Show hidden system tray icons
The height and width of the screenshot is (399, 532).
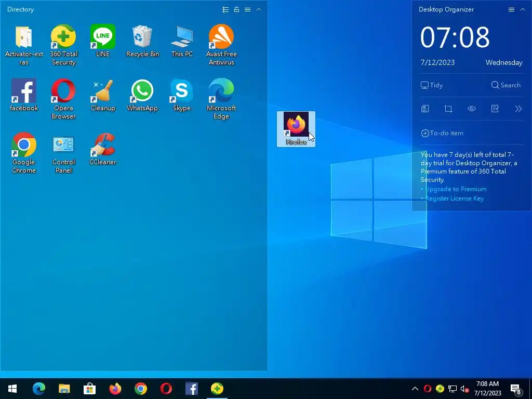click(x=415, y=389)
